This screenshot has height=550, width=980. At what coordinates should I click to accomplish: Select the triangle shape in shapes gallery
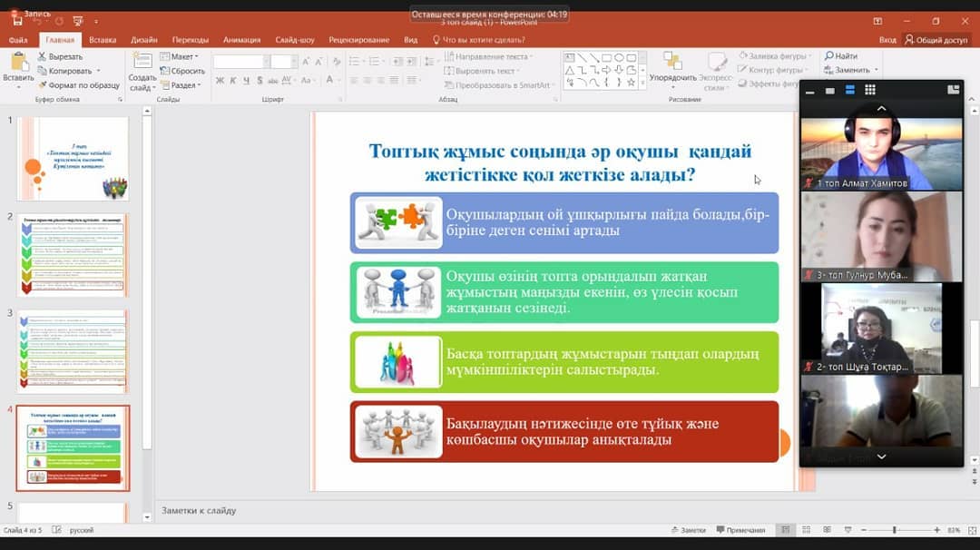(x=569, y=70)
